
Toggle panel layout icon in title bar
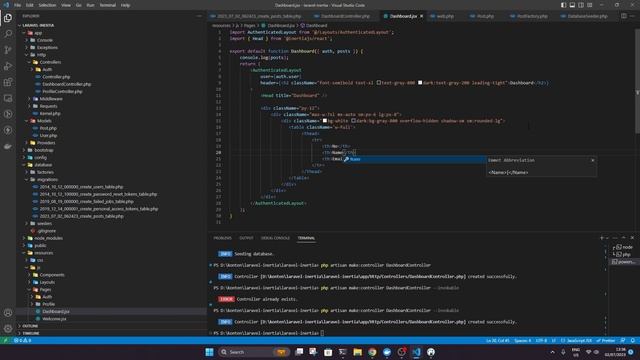point(572,5)
